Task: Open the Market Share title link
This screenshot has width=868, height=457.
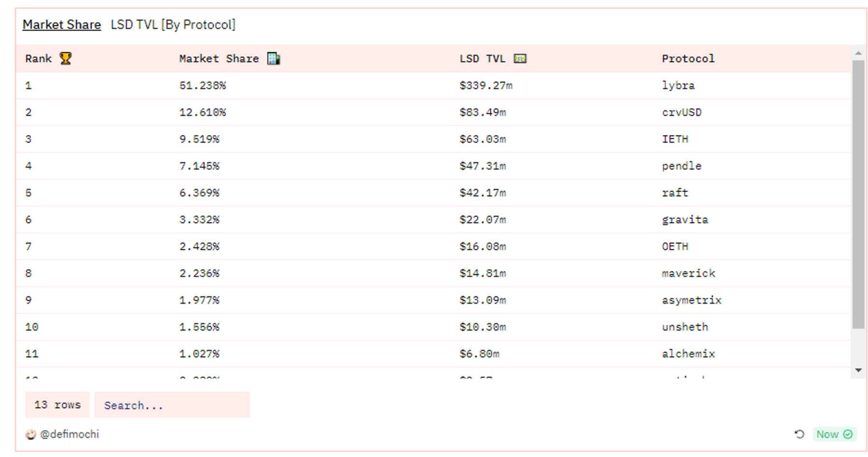Action: [62, 25]
